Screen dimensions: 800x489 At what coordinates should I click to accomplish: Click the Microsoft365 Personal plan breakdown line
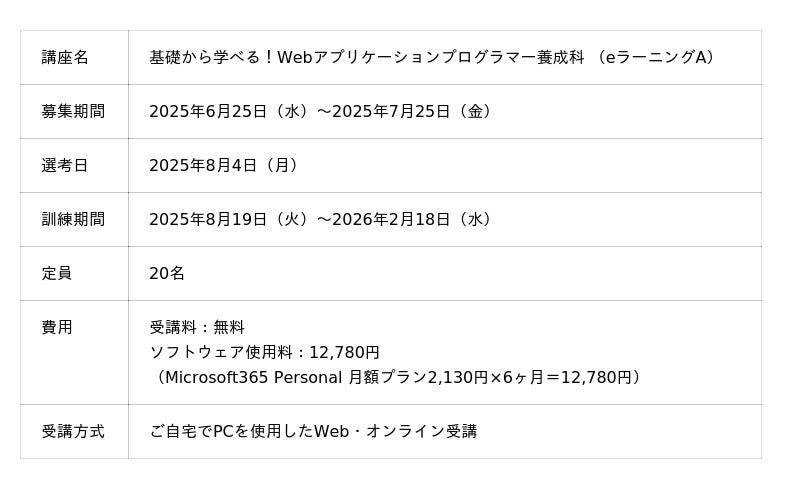click(x=398, y=378)
